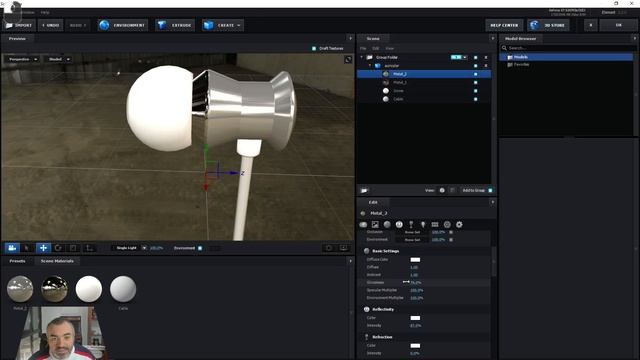Jump to Reflectivity section icon in Edit toolbar
640x360 pixels.
399,224
